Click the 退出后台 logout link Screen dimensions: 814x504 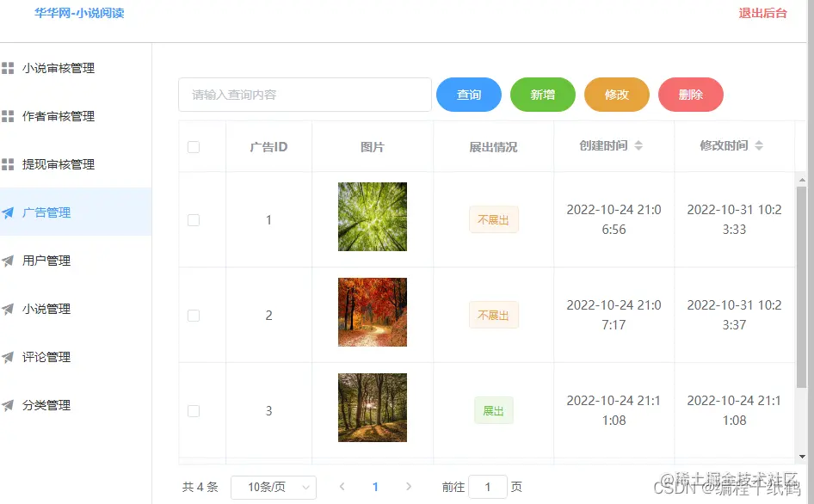[x=762, y=13]
